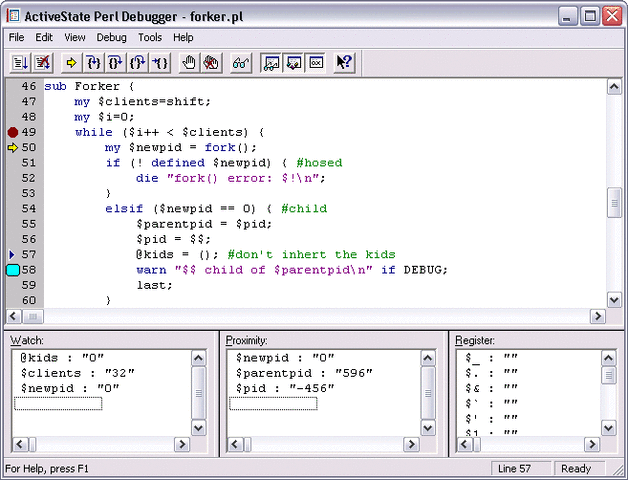628x480 pixels.
Task: Click the code pane scroll down arrow
Action: point(614,299)
